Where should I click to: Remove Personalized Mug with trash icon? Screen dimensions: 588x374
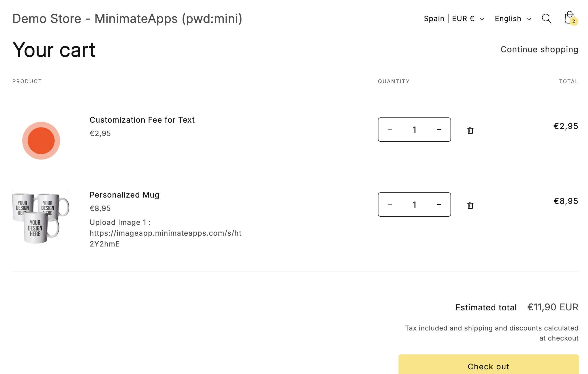470,205
